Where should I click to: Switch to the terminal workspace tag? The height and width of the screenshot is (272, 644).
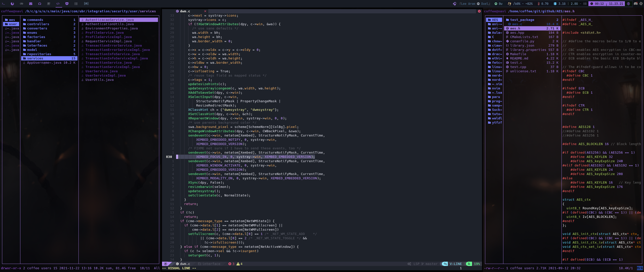point(3,4)
